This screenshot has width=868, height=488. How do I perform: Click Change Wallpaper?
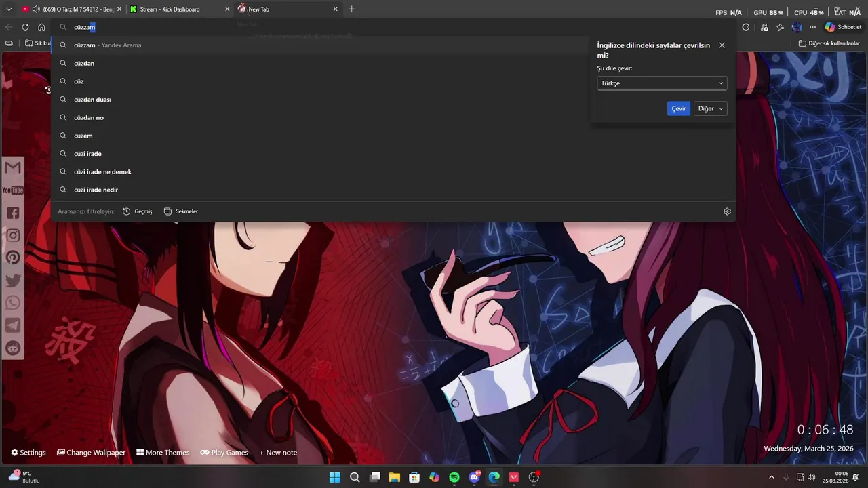(x=92, y=453)
